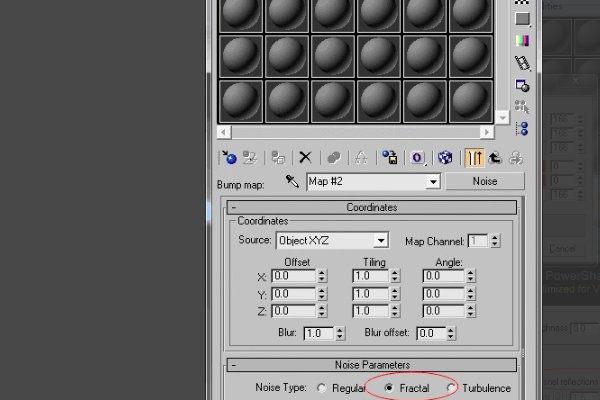Reset map with the X icon

305,157
